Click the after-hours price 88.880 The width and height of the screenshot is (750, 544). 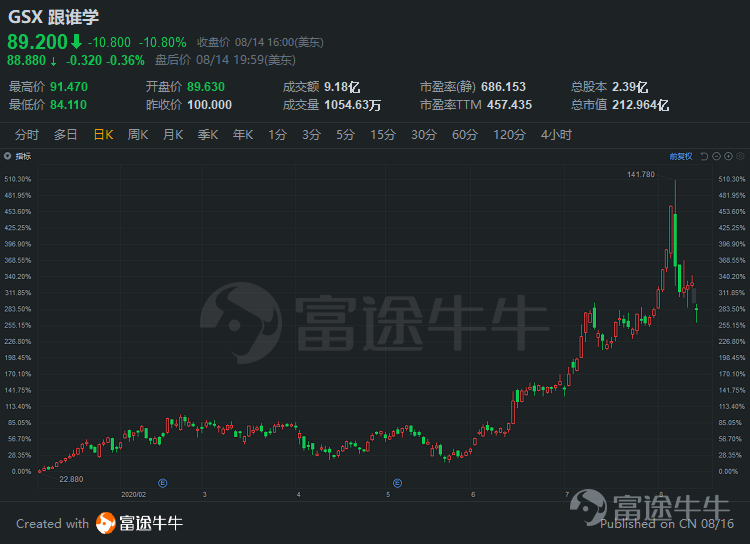[26, 60]
